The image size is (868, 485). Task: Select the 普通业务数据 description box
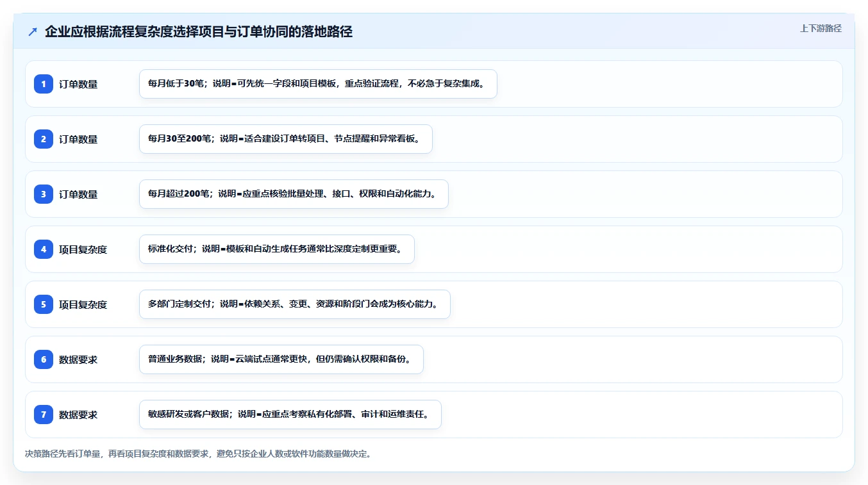[281, 359]
